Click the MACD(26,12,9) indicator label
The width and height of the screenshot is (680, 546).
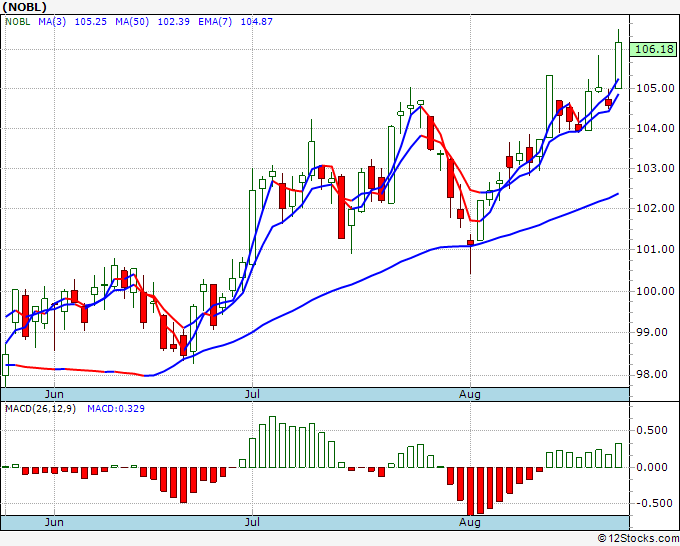click(x=40, y=409)
